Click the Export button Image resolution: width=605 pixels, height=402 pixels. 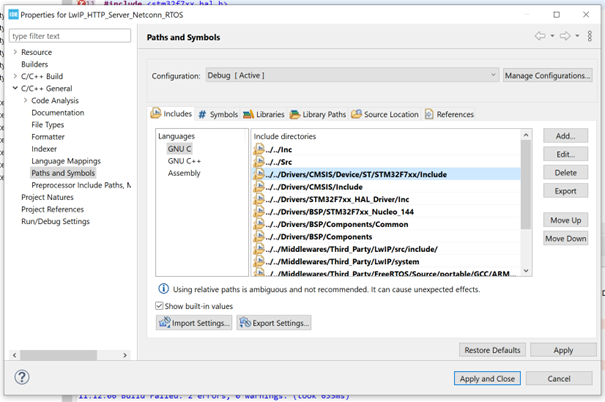(x=565, y=191)
